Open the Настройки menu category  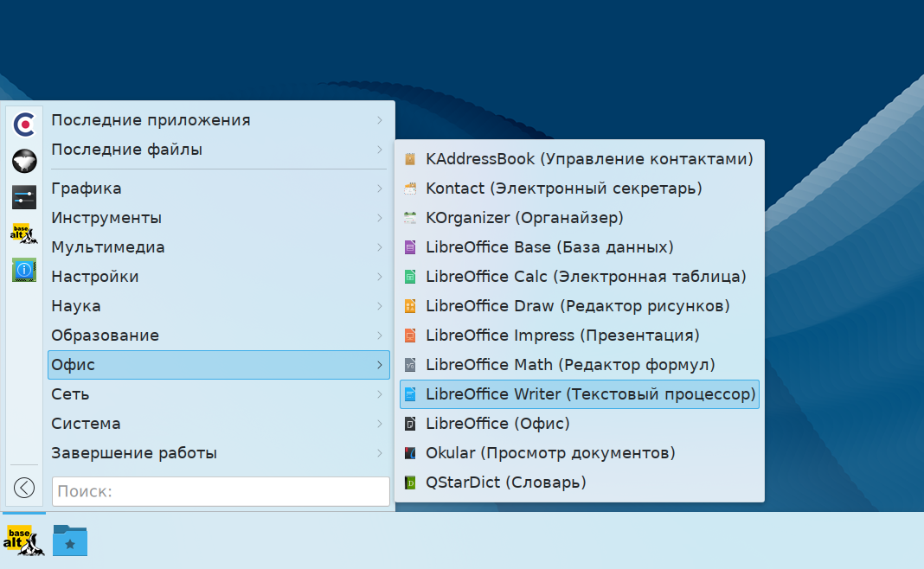click(x=95, y=277)
